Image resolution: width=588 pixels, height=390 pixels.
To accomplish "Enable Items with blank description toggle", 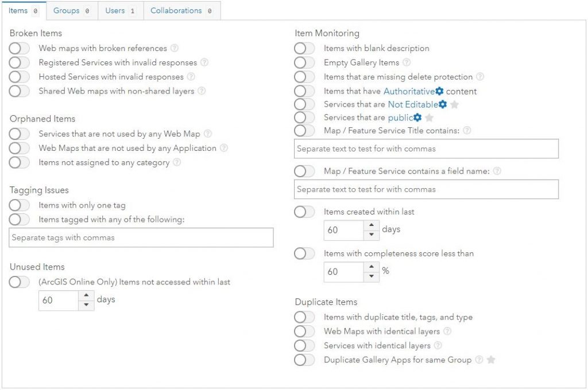I will tap(304, 49).
